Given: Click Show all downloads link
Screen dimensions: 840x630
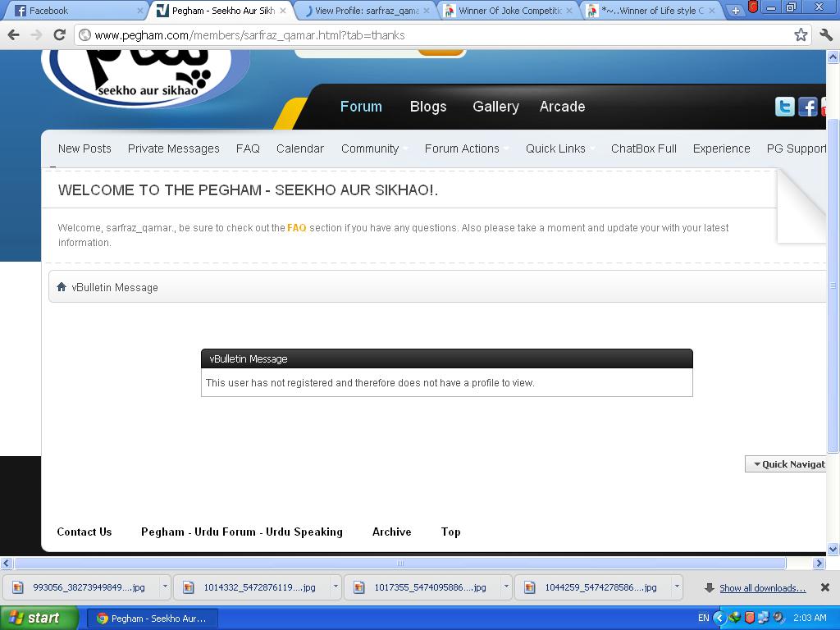Looking at the screenshot, I should [x=762, y=588].
